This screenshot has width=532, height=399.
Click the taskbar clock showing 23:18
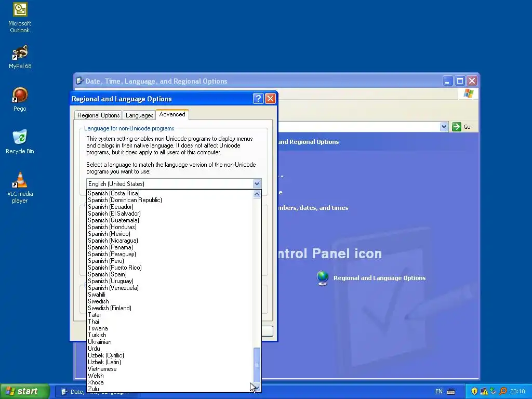tap(517, 392)
